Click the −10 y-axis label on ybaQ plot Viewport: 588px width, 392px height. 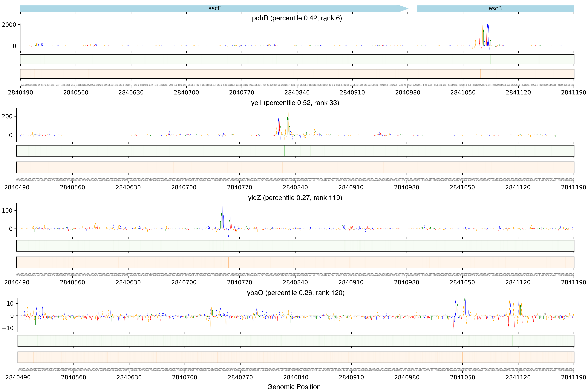(7, 328)
